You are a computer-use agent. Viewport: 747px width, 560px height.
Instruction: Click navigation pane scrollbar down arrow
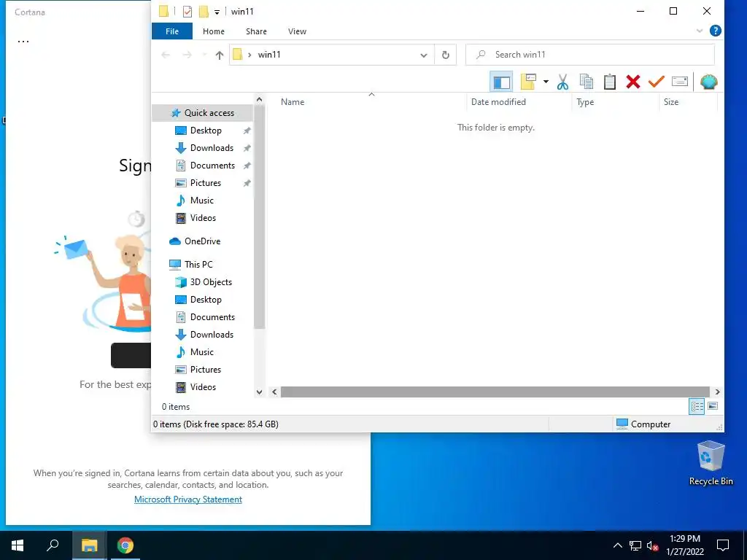[x=259, y=392]
